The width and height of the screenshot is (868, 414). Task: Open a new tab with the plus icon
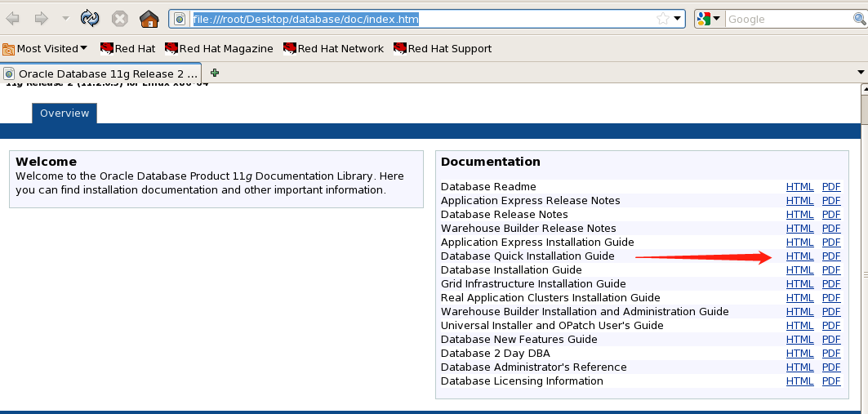tap(215, 73)
